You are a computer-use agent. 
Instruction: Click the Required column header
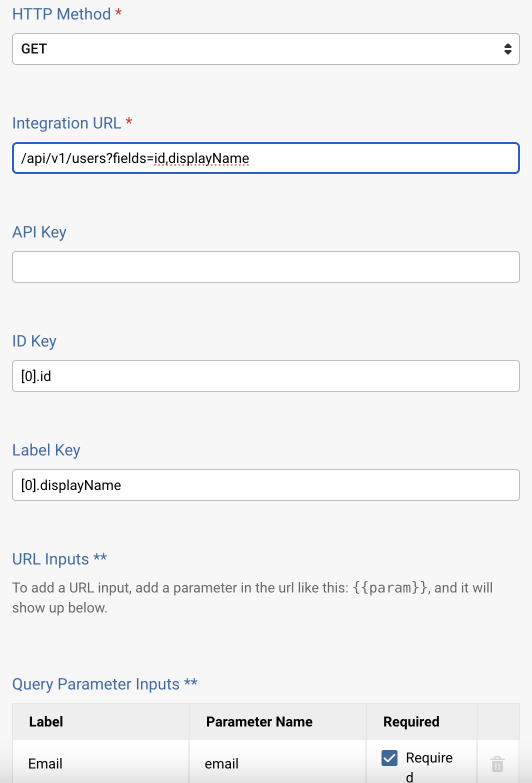pyautogui.click(x=411, y=721)
